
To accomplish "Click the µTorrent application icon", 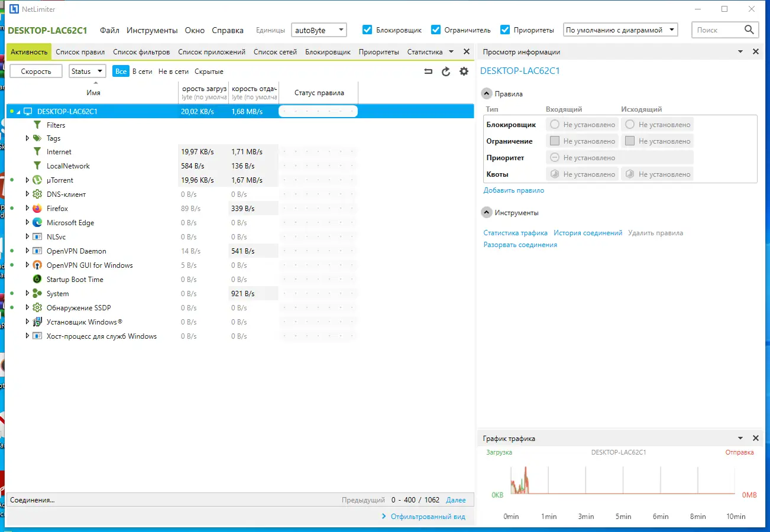I will [36, 180].
